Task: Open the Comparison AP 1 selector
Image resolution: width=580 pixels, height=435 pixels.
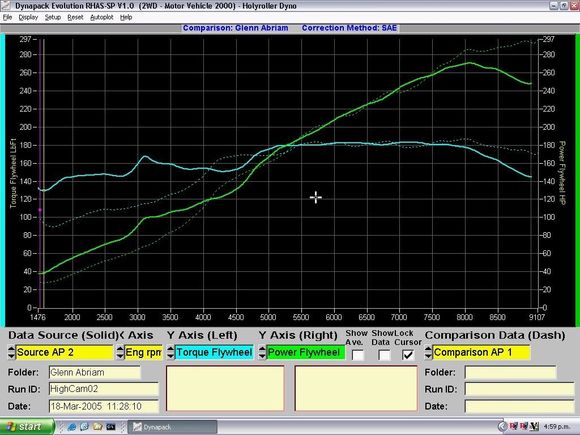Action: click(481, 353)
